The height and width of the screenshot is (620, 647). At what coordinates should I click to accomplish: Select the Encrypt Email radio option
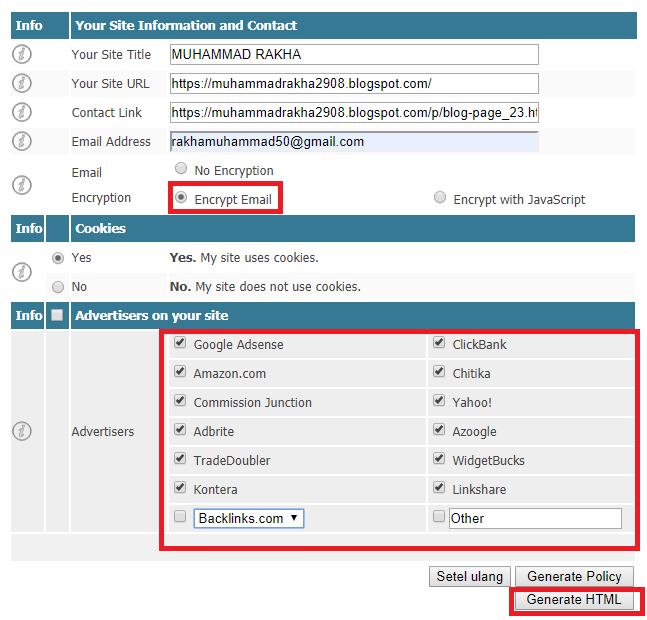(181, 197)
